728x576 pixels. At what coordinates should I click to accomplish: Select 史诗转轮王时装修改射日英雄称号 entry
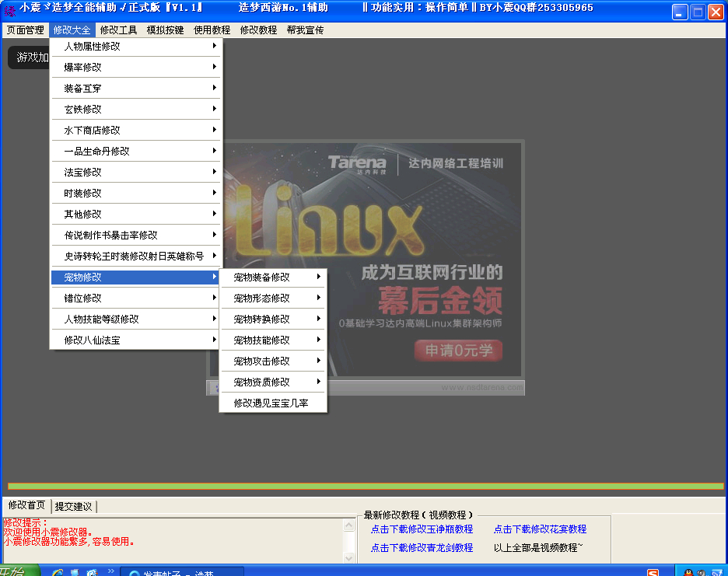136,257
